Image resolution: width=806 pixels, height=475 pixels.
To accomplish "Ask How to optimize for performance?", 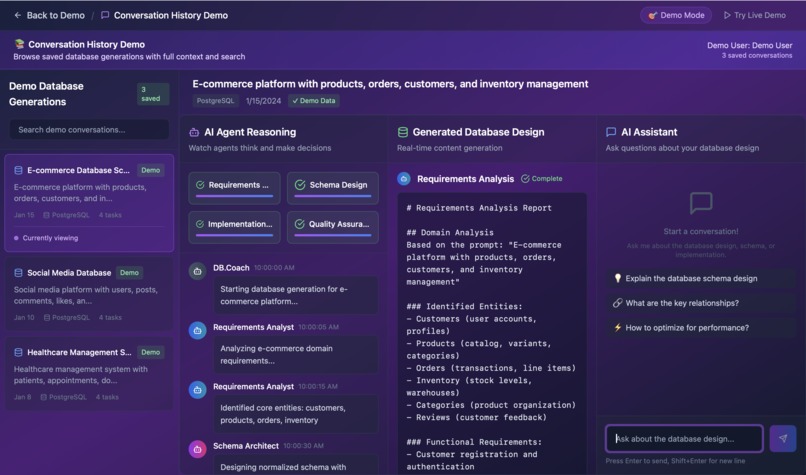I will 701,327.
